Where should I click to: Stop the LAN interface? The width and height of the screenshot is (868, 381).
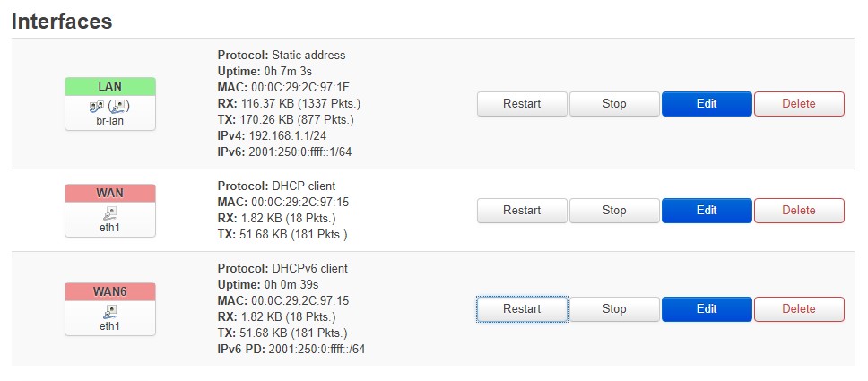614,103
